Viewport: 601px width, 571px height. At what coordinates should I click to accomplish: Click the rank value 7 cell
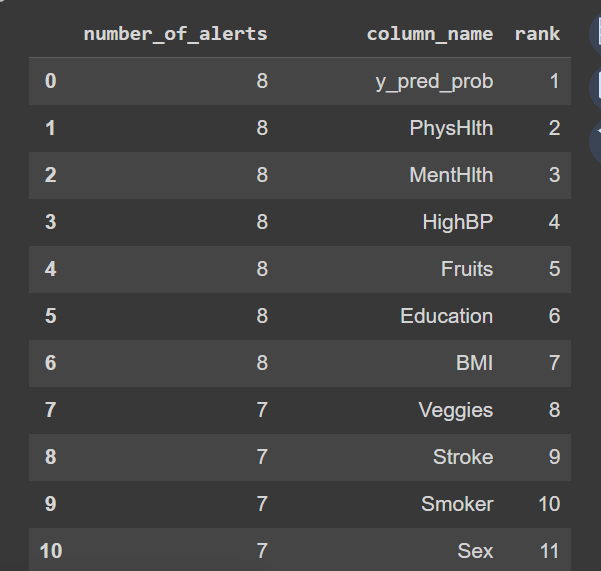(x=554, y=363)
